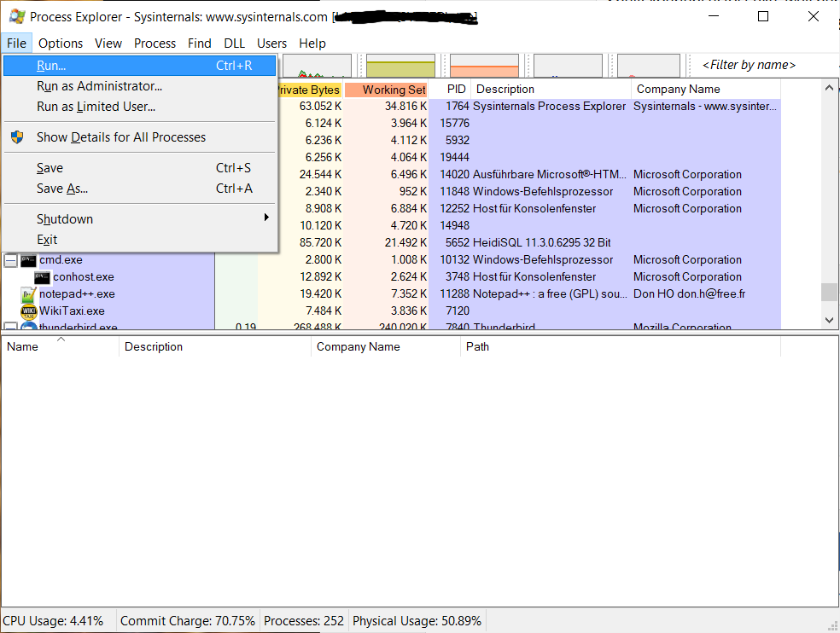The image size is (840, 633).
Task: Click PID 19444 cell
Action: point(454,158)
